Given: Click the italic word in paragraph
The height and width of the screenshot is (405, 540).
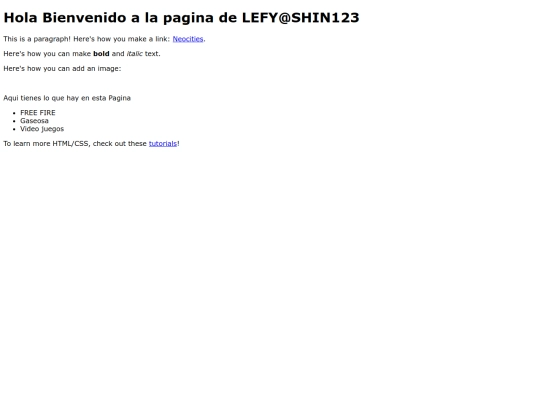Looking at the screenshot, I should tap(135, 54).
